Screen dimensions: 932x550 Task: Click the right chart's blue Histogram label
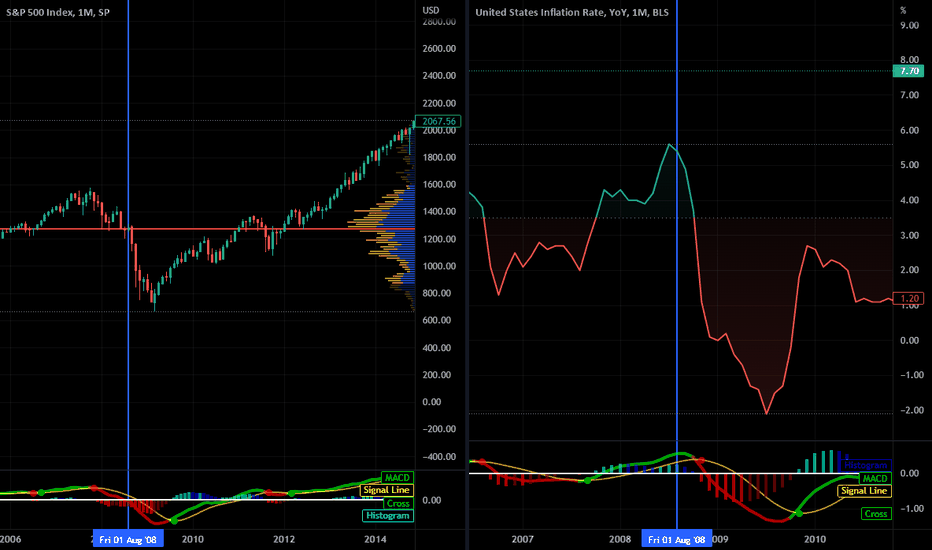(x=865, y=465)
